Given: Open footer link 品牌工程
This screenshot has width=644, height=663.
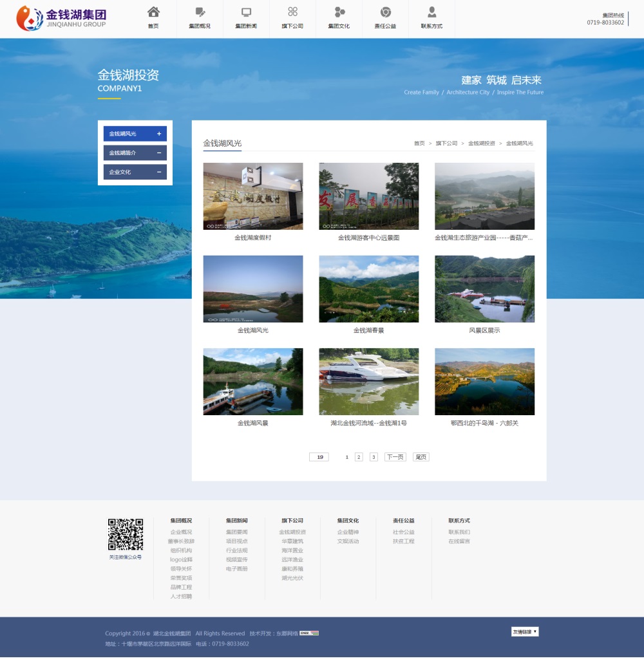Looking at the screenshot, I should point(181,587).
